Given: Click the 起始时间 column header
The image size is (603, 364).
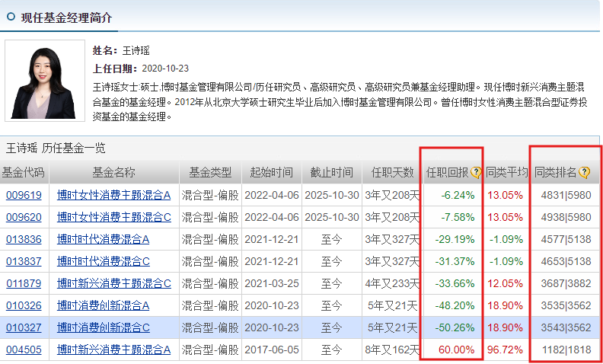Looking at the screenshot, I should coord(272,172).
